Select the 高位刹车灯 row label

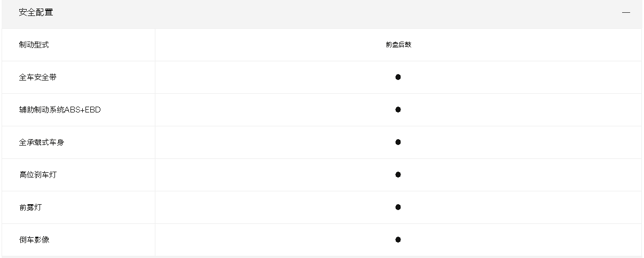(x=37, y=175)
